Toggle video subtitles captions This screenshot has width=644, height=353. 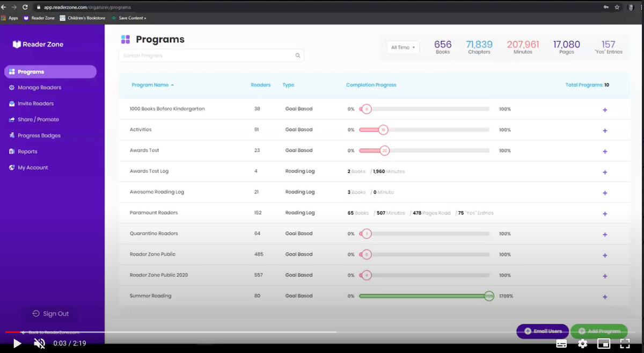click(x=561, y=343)
